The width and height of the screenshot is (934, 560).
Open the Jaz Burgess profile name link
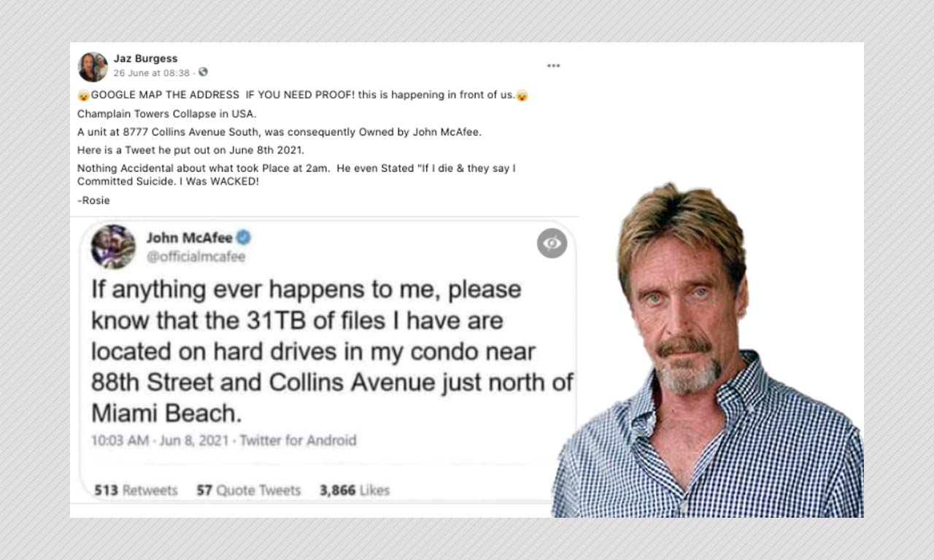[x=146, y=58]
